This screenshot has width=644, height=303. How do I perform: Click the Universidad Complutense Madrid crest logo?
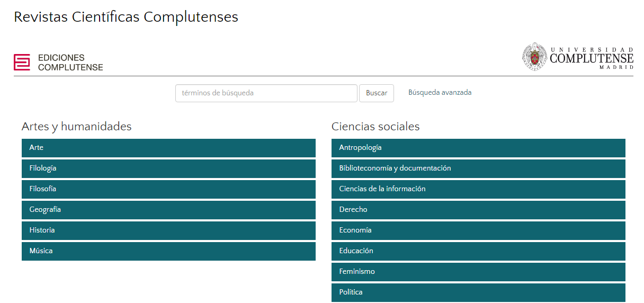(577, 57)
